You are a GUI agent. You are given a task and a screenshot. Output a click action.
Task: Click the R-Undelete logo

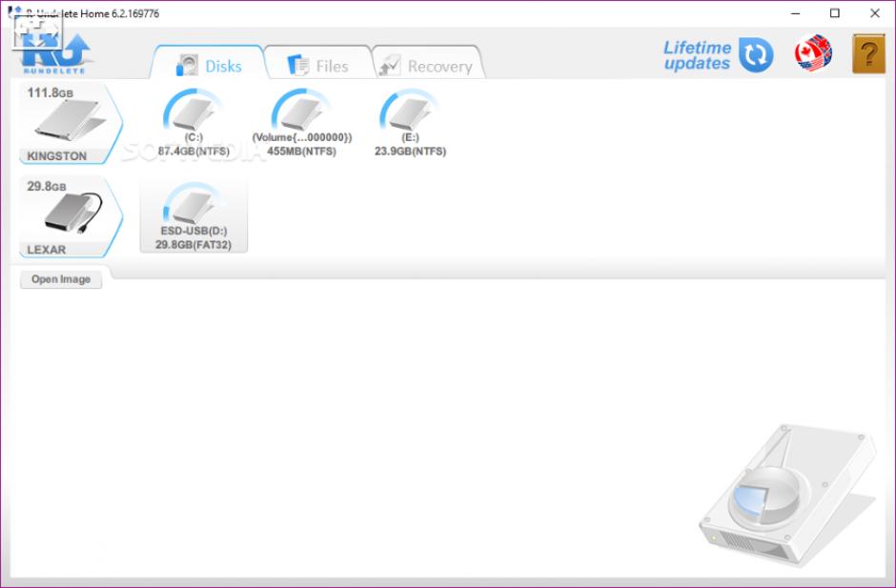pyautogui.click(x=54, y=53)
